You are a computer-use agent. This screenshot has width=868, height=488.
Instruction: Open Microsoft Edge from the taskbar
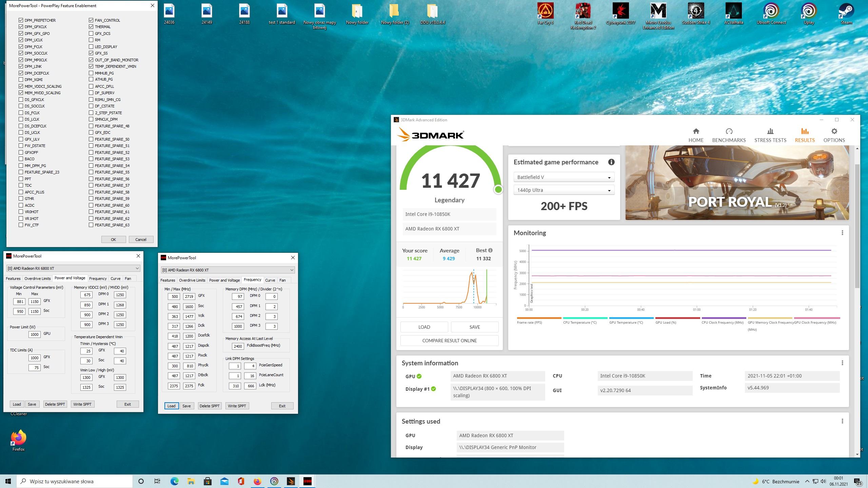point(174,481)
